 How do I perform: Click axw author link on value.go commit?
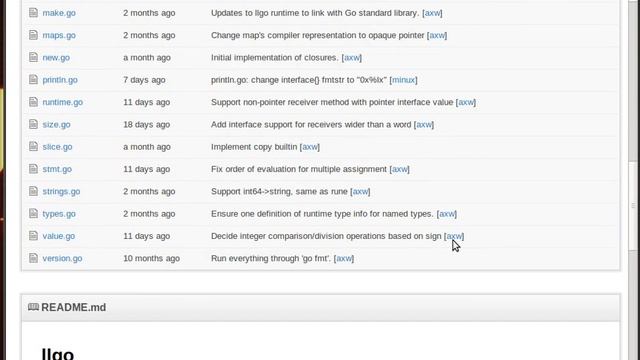(x=454, y=236)
